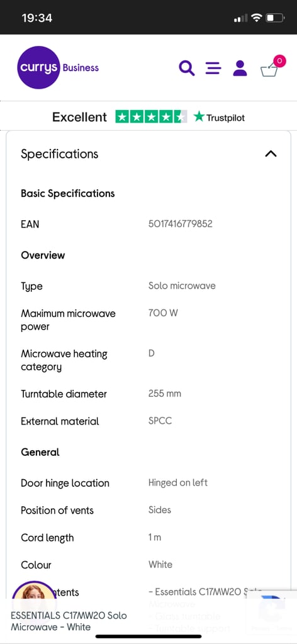Tap the Trustpilot green star rating
The height and width of the screenshot is (644, 297).
pos(151,117)
